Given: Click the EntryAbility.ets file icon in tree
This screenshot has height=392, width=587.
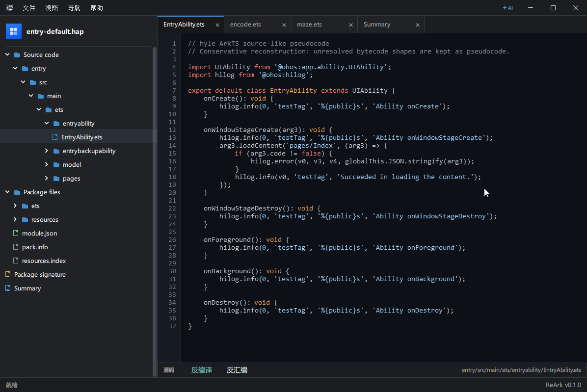Looking at the screenshot, I should (x=55, y=137).
